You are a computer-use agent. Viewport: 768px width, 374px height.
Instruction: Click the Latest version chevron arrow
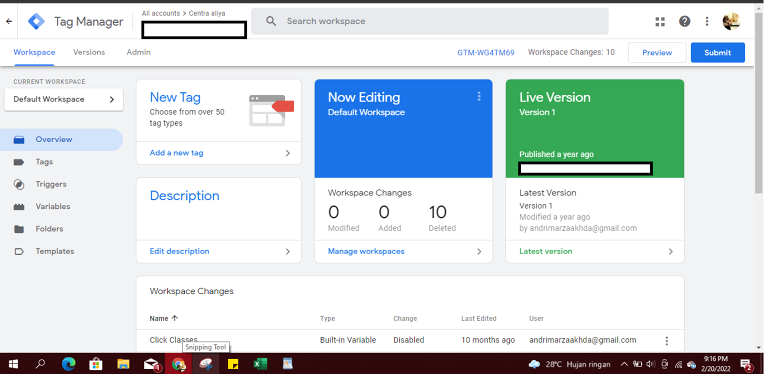click(671, 252)
